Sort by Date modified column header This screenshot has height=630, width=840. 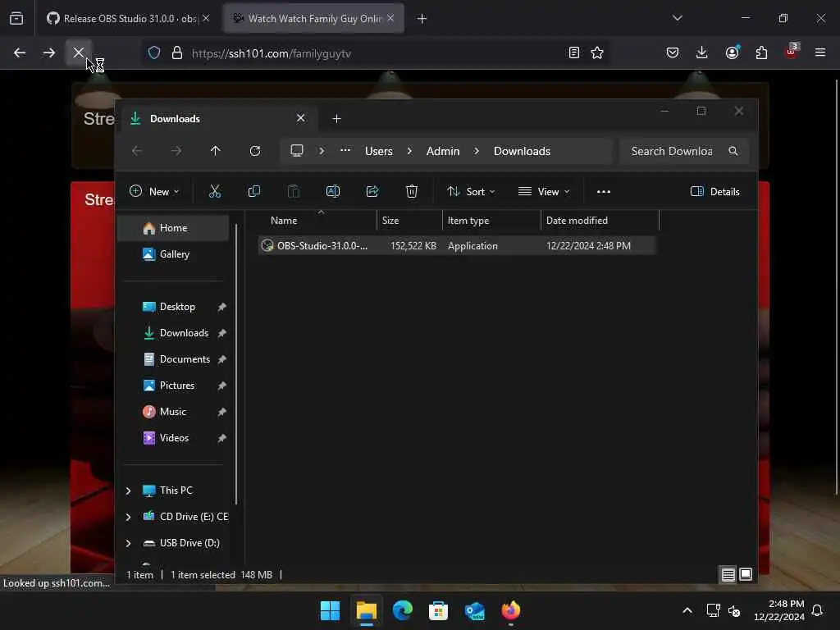pyautogui.click(x=600, y=220)
